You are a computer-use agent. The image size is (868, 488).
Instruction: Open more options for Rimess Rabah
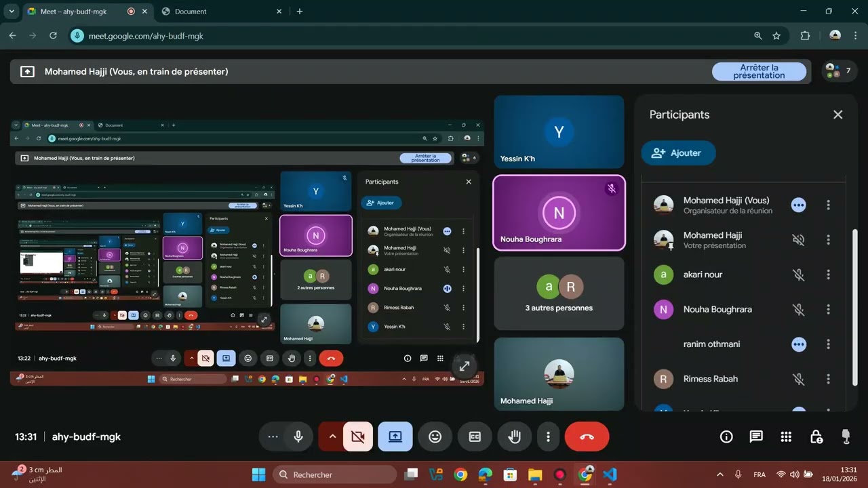pos(828,379)
